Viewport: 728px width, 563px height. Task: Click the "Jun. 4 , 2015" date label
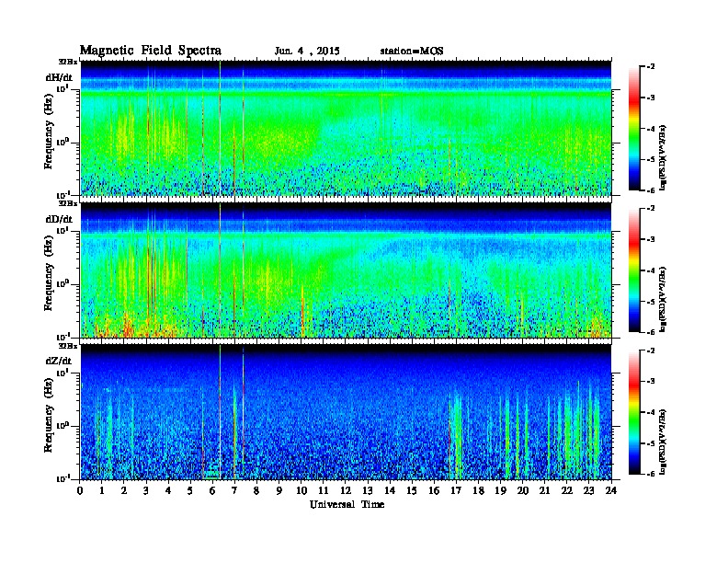click(x=307, y=52)
